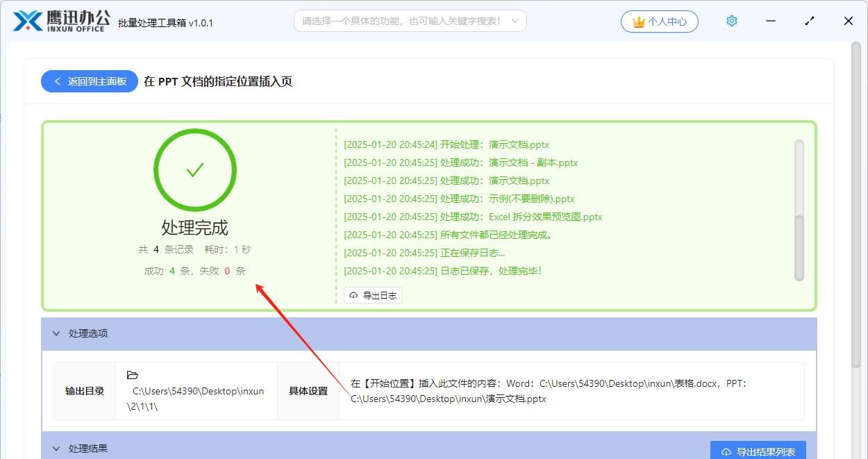Click the crown icon in 个人中心
This screenshot has height=459, width=868.
click(x=637, y=21)
